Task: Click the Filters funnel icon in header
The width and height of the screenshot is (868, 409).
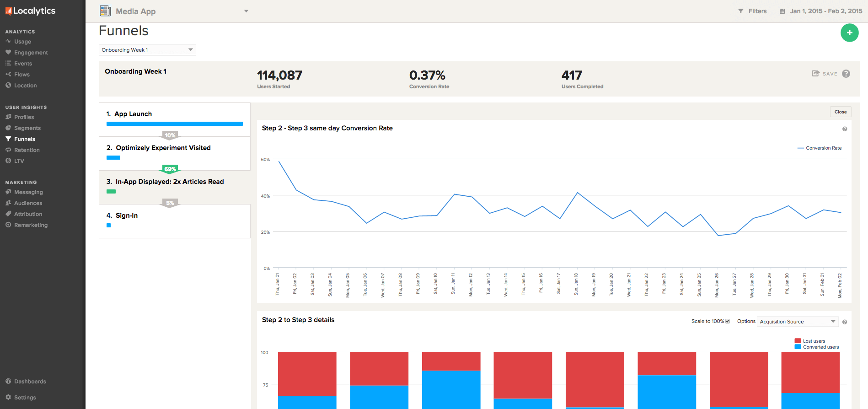Action: [741, 11]
